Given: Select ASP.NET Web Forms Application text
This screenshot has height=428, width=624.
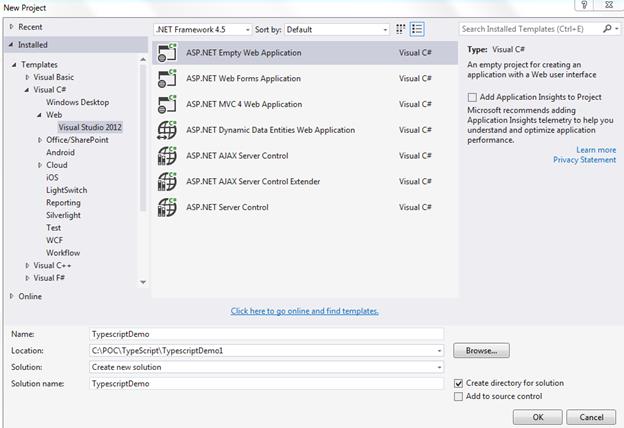Looking at the screenshot, I should pos(244,78).
